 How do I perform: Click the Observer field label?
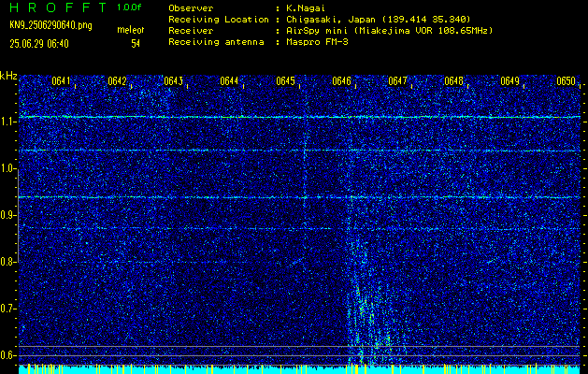[x=191, y=8]
